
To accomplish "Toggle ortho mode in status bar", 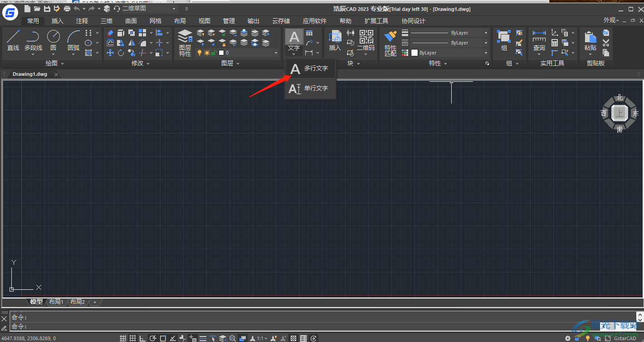I will [x=142, y=338].
